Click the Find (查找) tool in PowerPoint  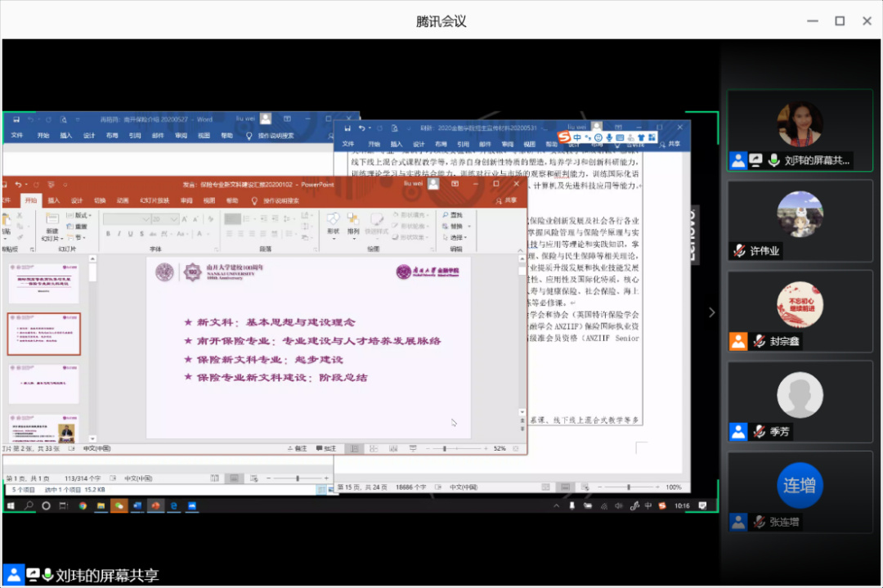point(452,214)
